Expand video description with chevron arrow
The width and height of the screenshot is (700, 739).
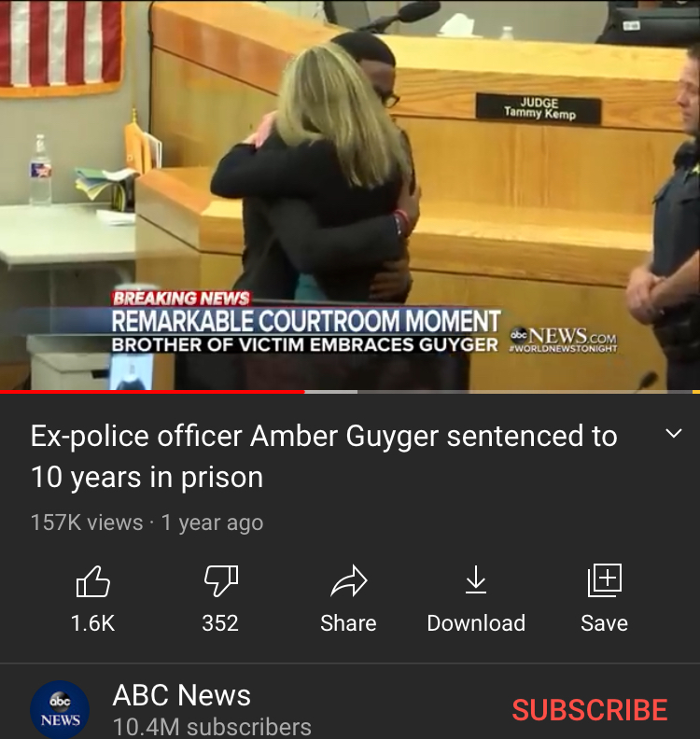[674, 433]
